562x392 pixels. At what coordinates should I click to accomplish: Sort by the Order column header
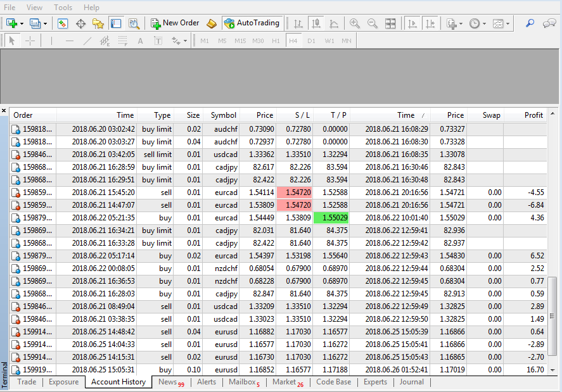point(34,115)
